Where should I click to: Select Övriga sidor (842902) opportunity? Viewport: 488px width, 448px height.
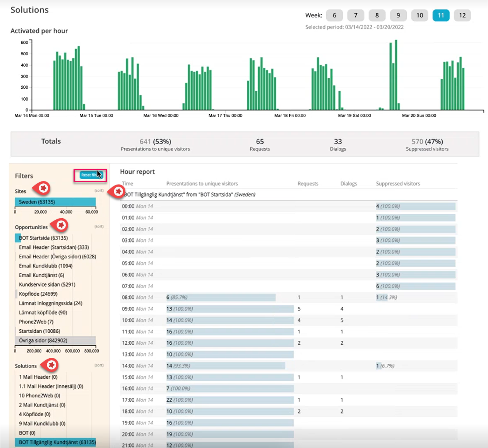pos(43,340)
